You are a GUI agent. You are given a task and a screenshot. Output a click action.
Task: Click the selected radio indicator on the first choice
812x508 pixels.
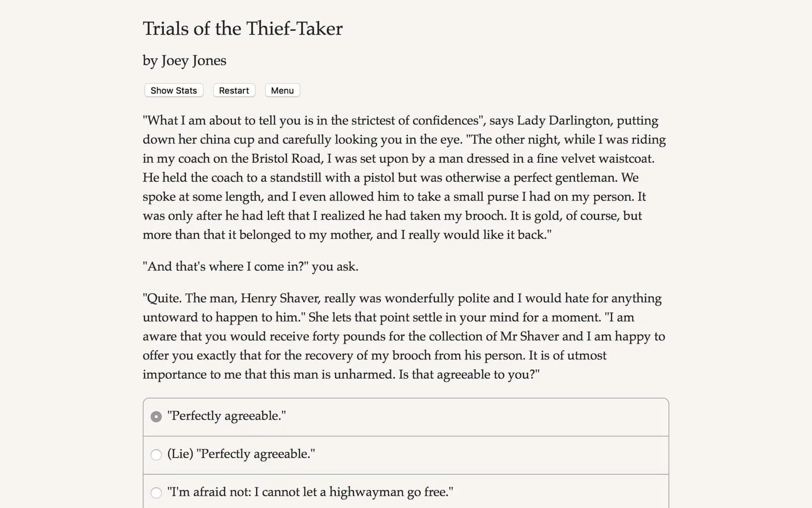(x=156, y=416)
